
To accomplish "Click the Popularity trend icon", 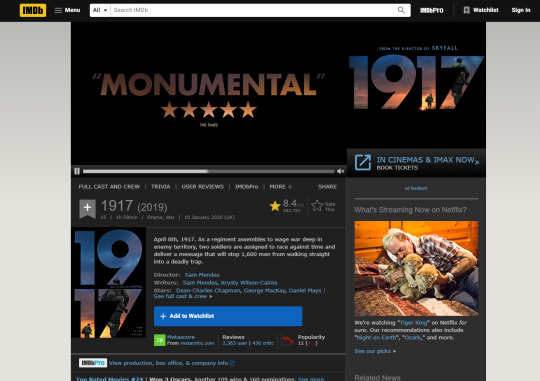I will 288,340.
